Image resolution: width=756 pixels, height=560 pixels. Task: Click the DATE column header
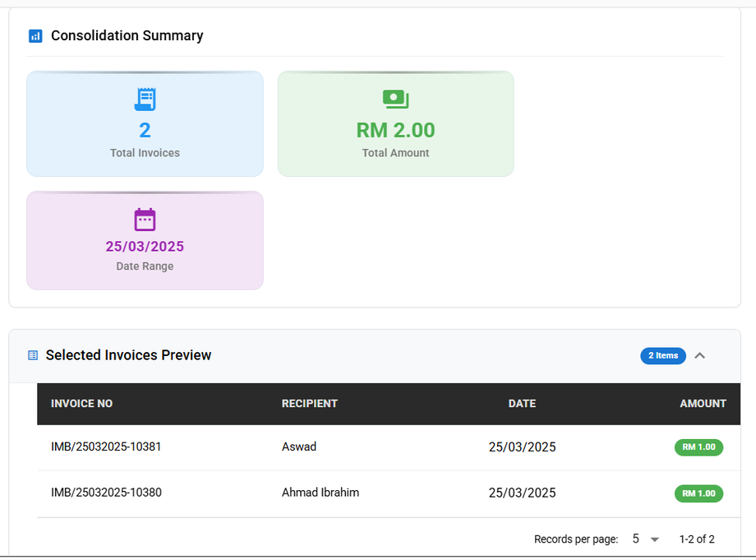(x=522, y=404)
